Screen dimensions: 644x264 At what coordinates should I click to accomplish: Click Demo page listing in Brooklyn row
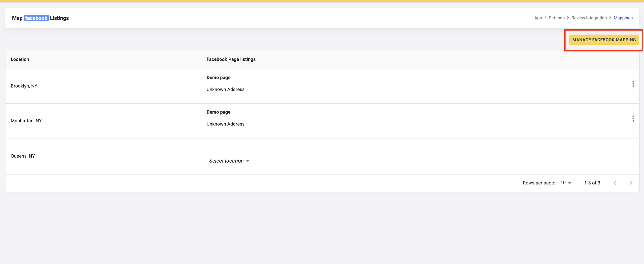218,78
